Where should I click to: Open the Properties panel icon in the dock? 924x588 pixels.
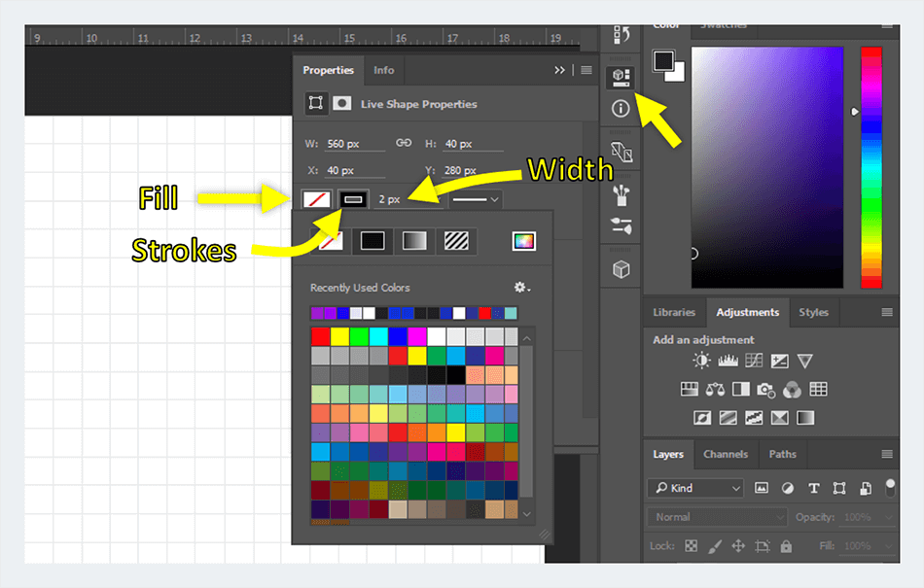[x=621, y=77]
